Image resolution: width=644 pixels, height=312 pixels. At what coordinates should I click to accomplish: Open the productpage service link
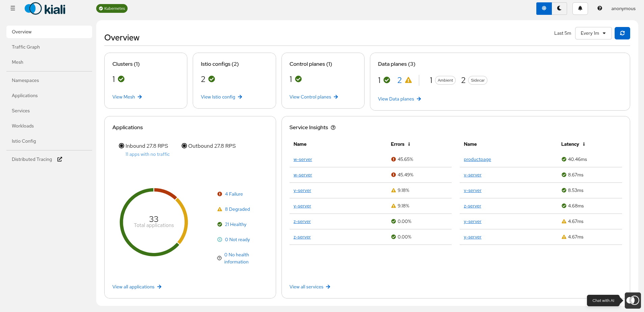(x=477, y=159)
